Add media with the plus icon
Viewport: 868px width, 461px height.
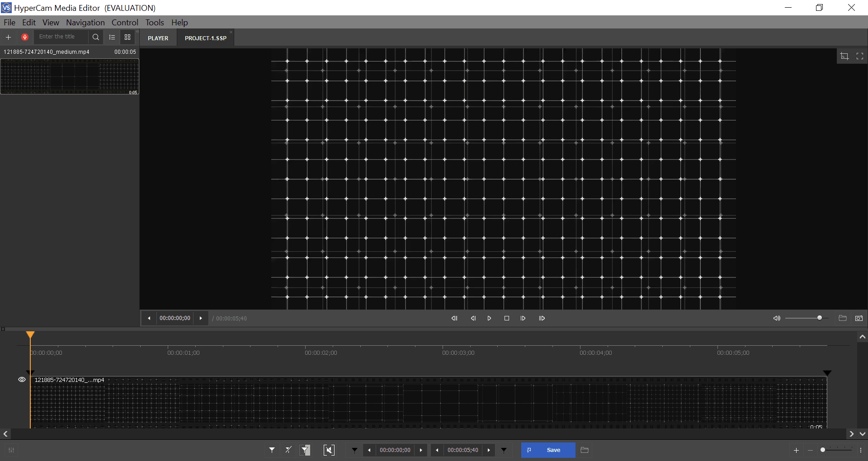[x=8, y=37]
